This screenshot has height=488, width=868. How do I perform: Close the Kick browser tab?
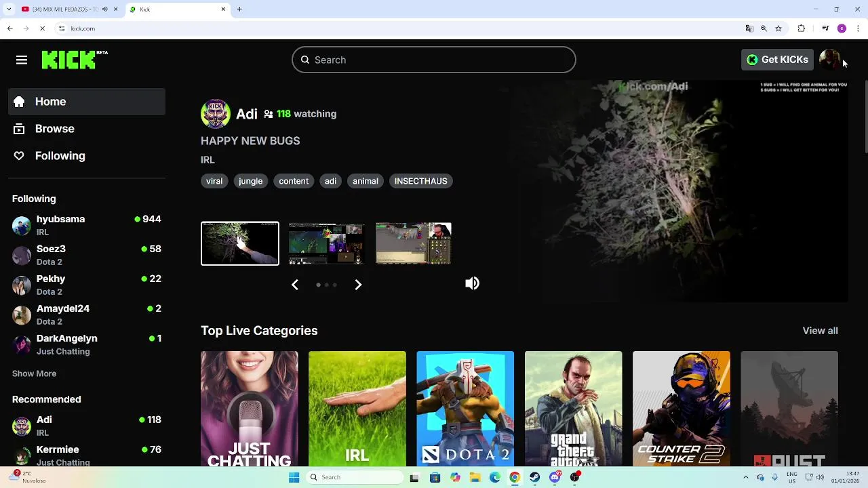223,9
